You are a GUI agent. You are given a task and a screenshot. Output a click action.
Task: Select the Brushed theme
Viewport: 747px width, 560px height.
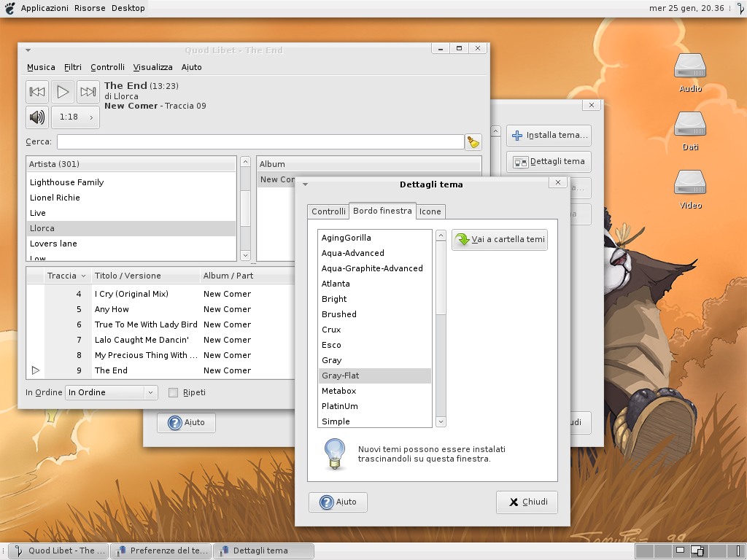coord(375,314)
